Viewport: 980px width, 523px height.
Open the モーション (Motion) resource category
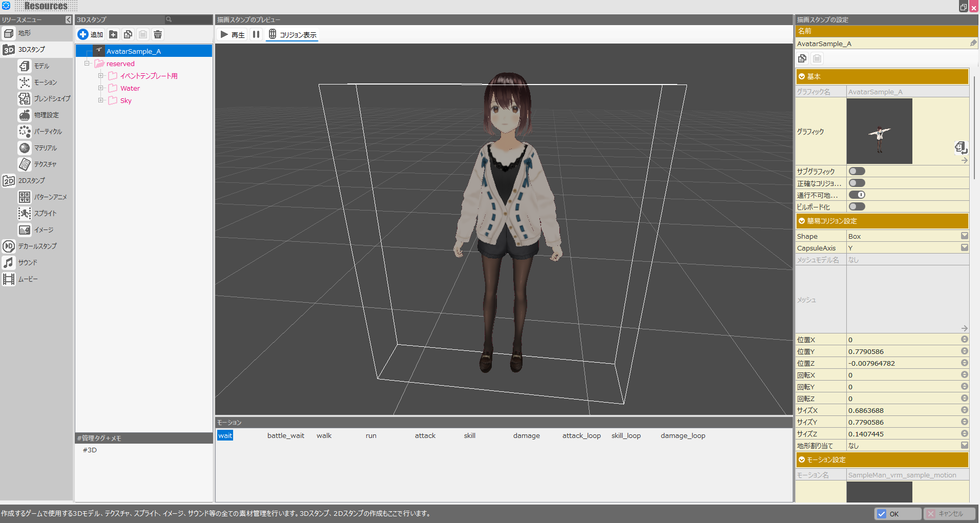click(x=24, y=82)
